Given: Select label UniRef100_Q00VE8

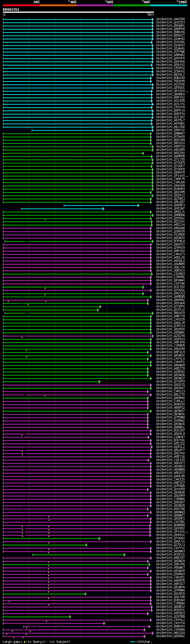Looking at the screenshot, I should click(170, 489).
